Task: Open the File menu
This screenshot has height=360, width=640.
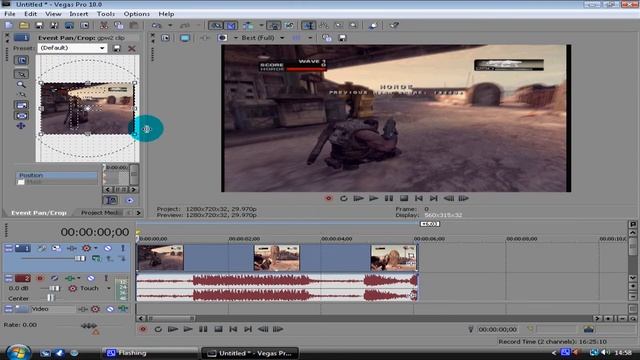Action: click(x=10, y=14)
